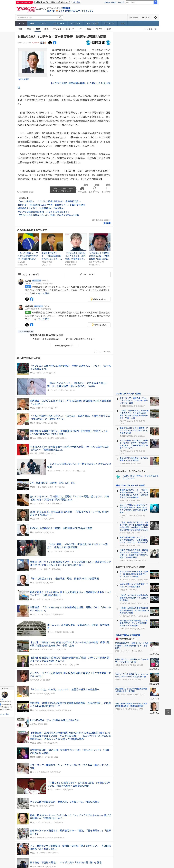Open the ヘルプ link at top
This screenshot has width=174, height=868.
click(121, 2)
